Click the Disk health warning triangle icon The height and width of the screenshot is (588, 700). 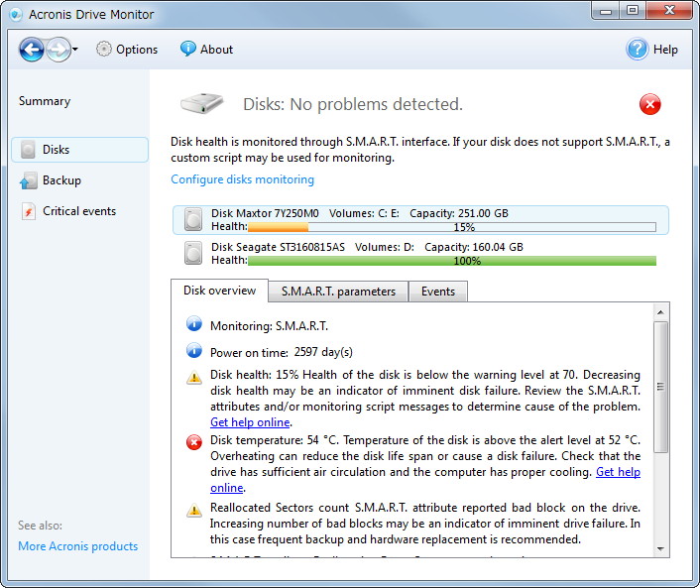pyautogui.click(x=193, y=378)
